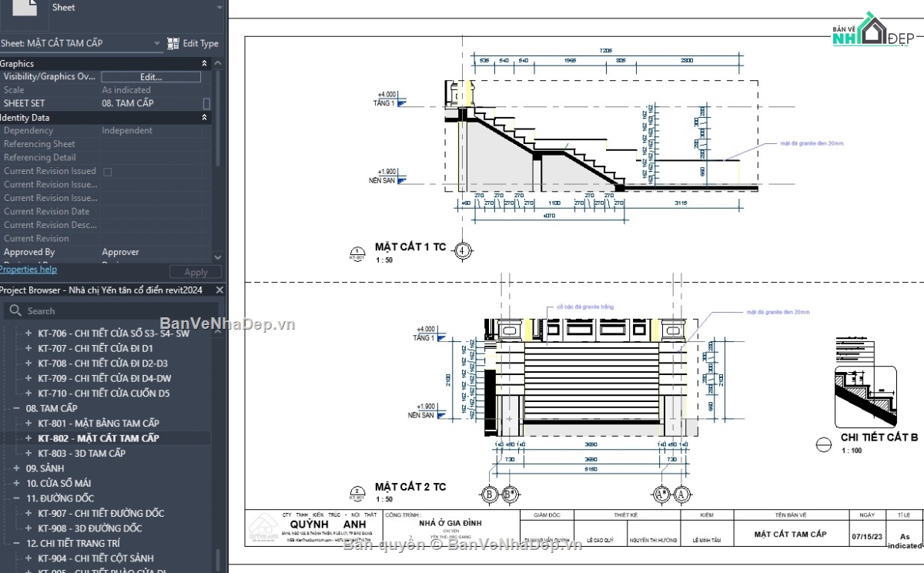This screenshot has height=573, width=924.
Task: Open the 'Sheet: MẶT CẮT TAM CẤP' instance dropdown
Action: click(80, 43)
